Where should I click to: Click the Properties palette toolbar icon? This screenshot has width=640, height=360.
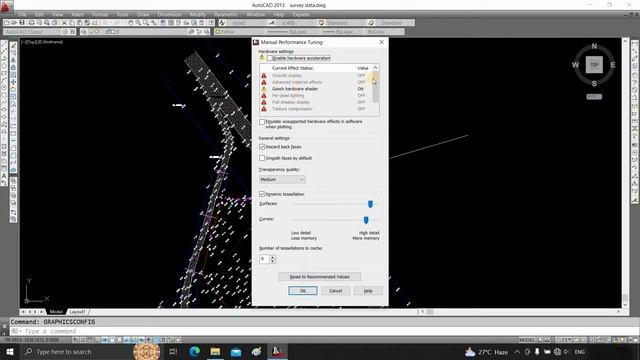[x=163, y=23]
